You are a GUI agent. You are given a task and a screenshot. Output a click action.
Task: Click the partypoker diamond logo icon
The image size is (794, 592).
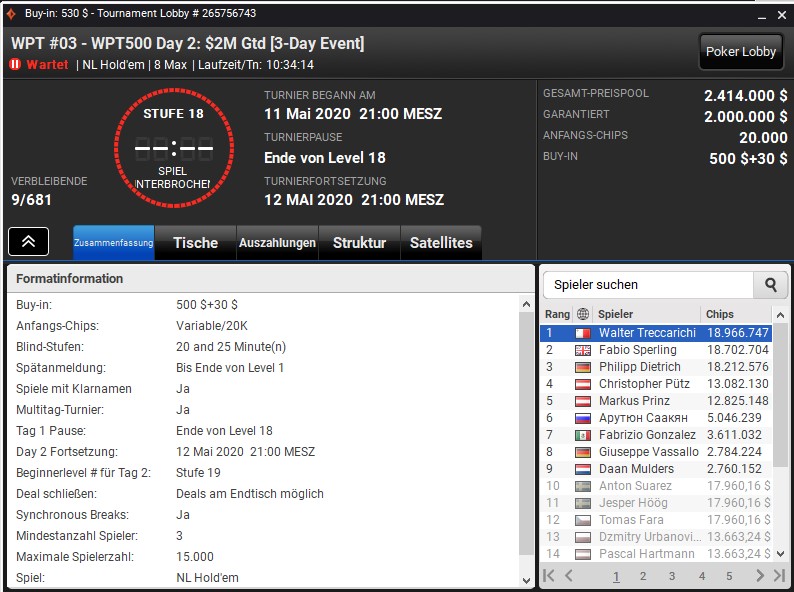(11, 15)
